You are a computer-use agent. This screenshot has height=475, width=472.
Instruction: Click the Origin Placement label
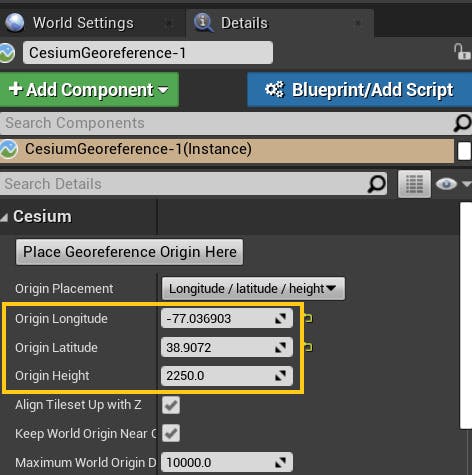coord(64,289)
